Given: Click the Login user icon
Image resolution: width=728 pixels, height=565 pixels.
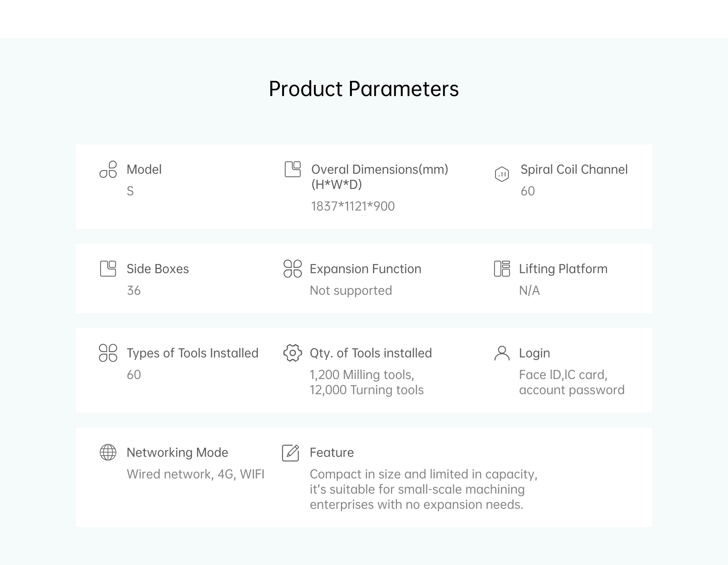Looking at the screenshot, I should tap(502, 353).
